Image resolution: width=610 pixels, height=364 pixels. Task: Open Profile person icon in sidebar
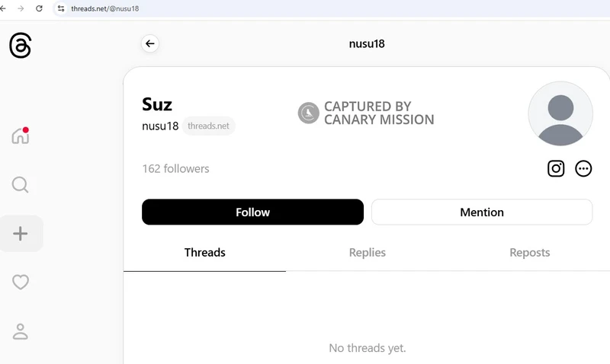[21, 331]
